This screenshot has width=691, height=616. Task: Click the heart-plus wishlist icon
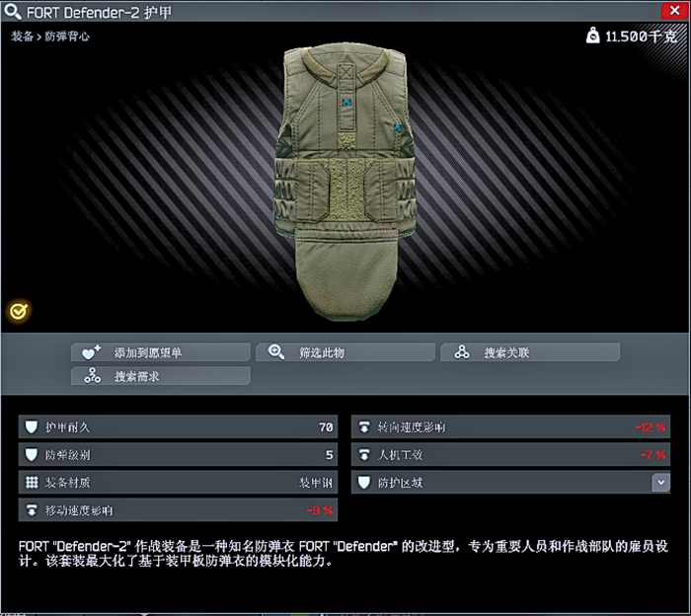pos(91,352)
